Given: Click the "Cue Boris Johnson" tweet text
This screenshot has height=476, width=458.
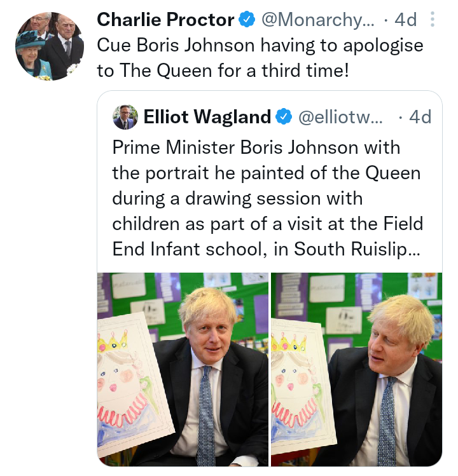Looking at the screenshot, I should (x=260, y=57).
